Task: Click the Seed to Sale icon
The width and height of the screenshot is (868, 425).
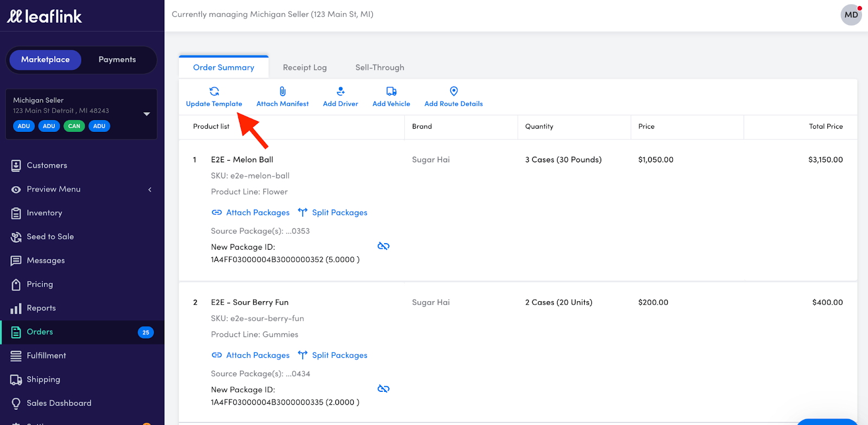Action: point(16,237)
